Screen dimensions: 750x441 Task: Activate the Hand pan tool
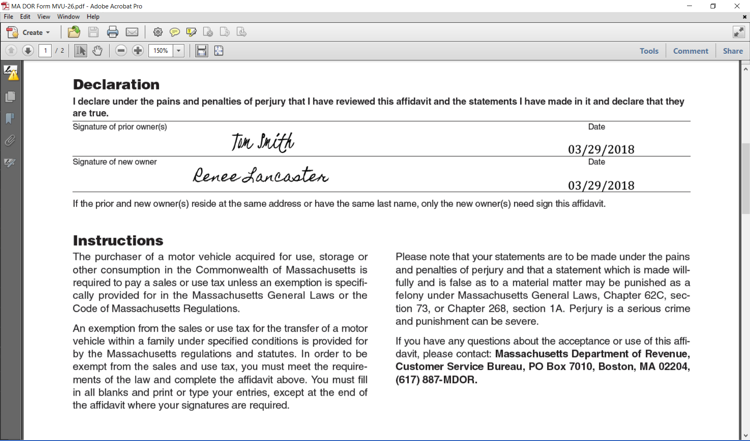[98, 50]
